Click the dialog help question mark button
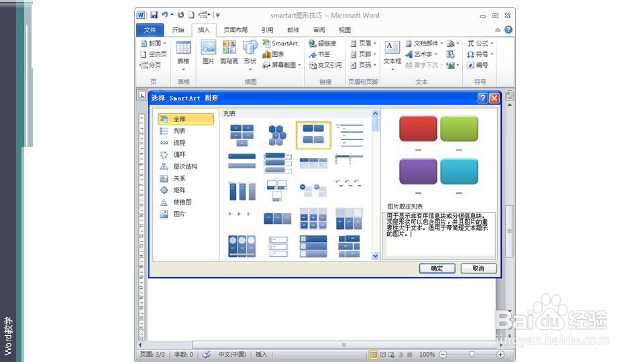This screenshot has height=362, width=644. (482, 98)
